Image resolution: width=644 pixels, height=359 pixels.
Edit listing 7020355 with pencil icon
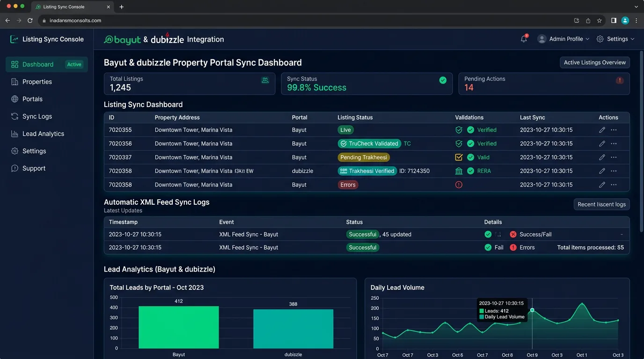click(602, 130)
